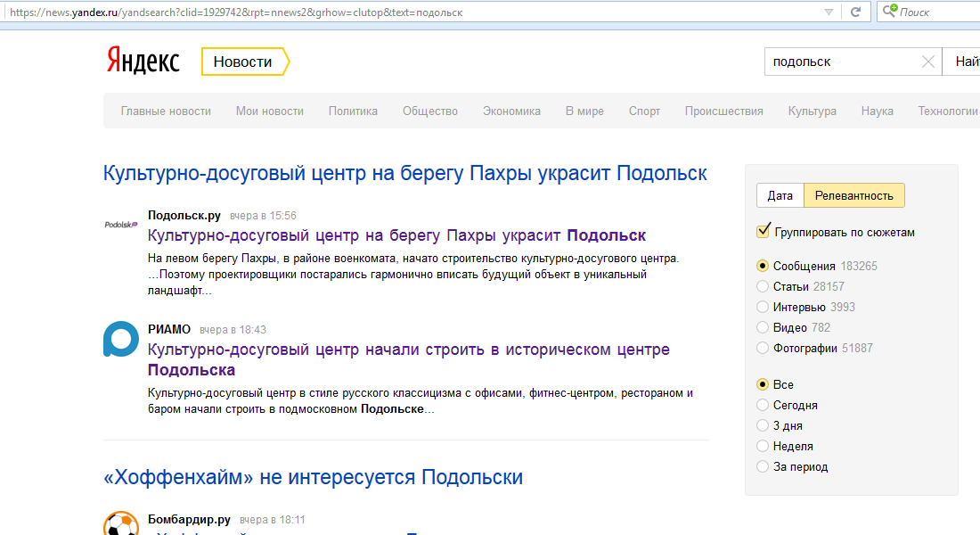Reload the page using the browser refresh icon

(x=855, y=12)
